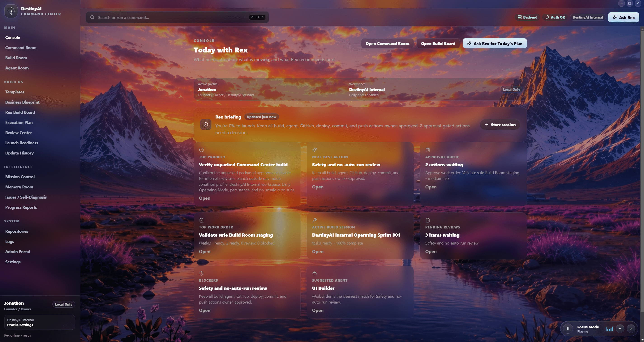
Task: Click the DestinyAI Internal workspace chip in header
Action: pyautogui.click(x=588, y=17)
